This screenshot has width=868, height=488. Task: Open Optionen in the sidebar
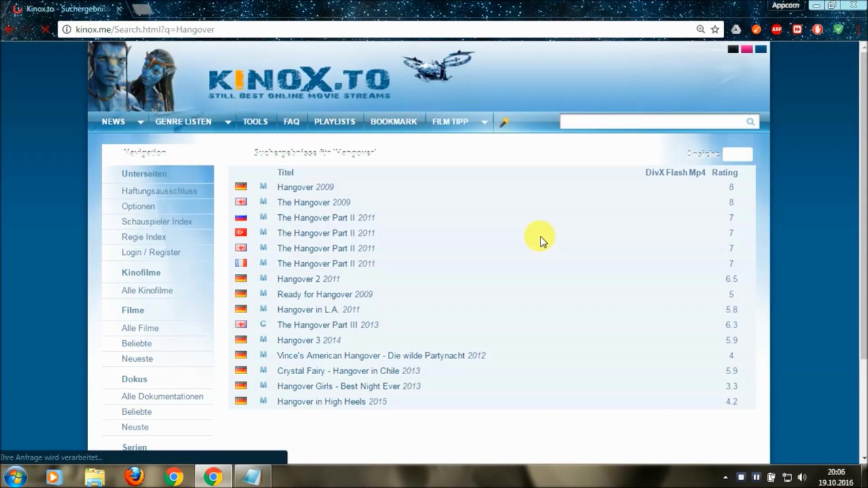(x=138, y=206)
